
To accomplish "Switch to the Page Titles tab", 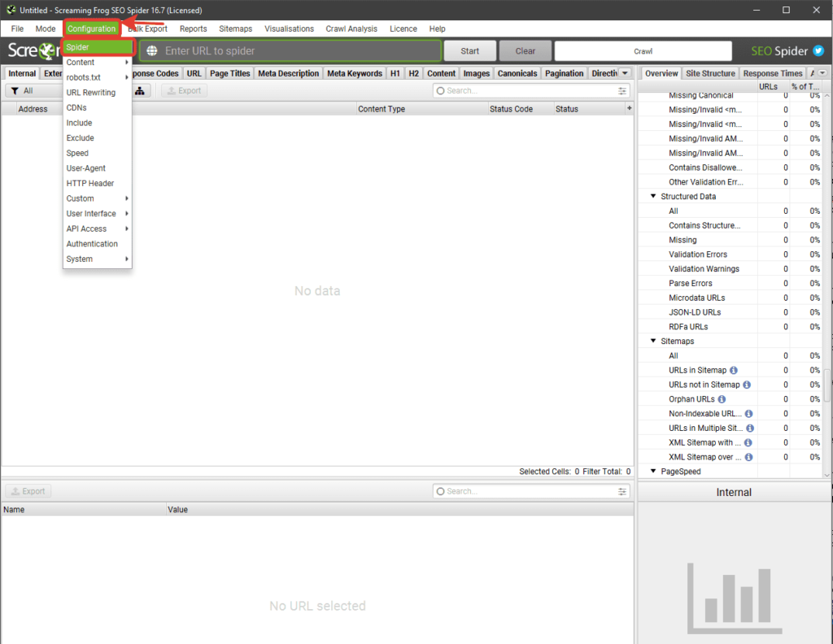I will [x=229, y=73].
